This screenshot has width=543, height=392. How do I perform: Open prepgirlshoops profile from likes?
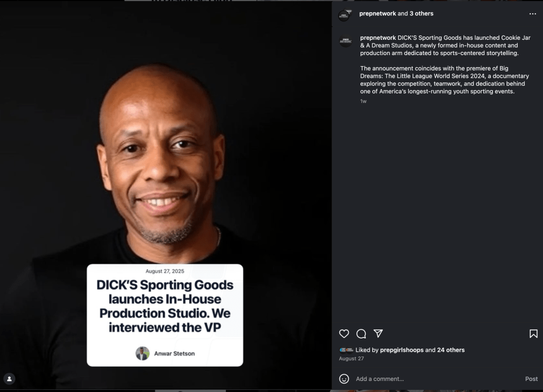pyautogui.click(x=402, y=350)
